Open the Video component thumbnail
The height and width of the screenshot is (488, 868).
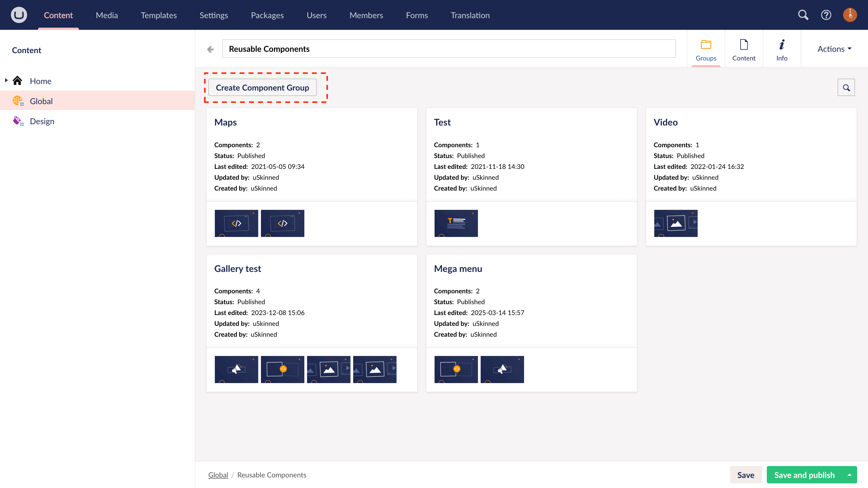tap(675, 223)
